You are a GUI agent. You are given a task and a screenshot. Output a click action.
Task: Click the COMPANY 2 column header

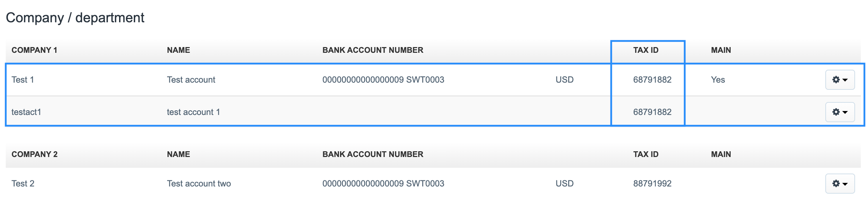click(34, 154)
